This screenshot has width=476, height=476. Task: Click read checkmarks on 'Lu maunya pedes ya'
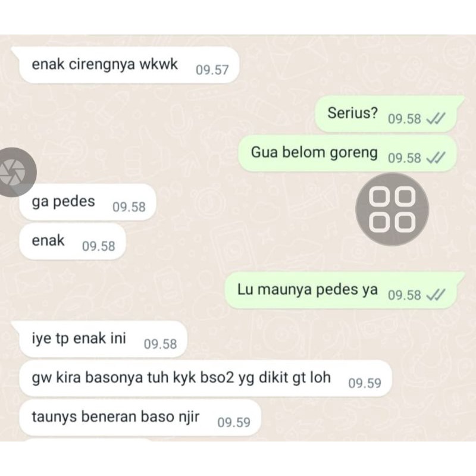(436, 295)
